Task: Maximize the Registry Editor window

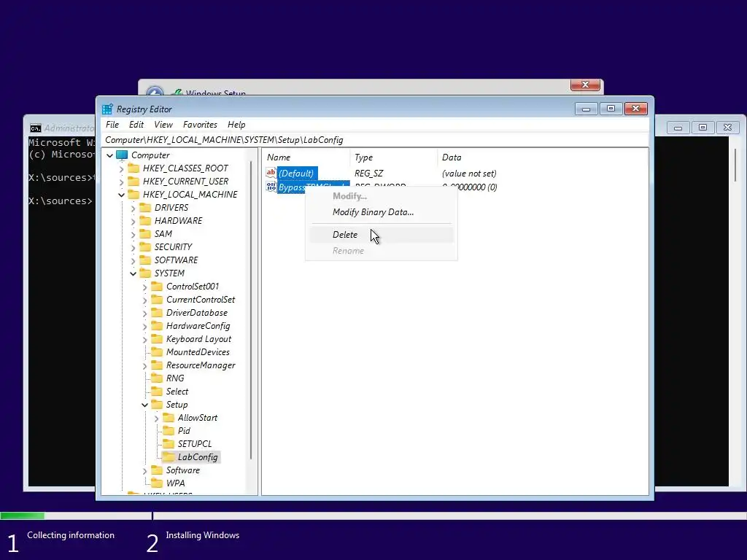Action: point(611,109)
